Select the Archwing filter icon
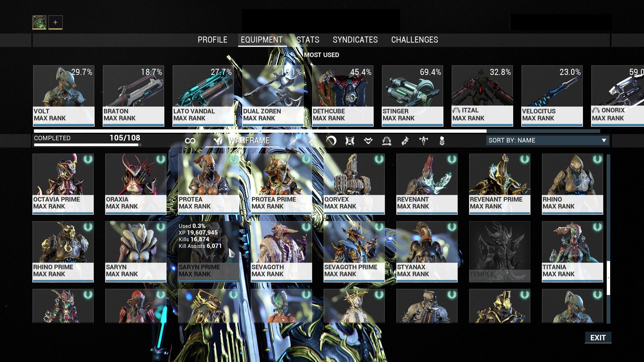 (387, 141)
